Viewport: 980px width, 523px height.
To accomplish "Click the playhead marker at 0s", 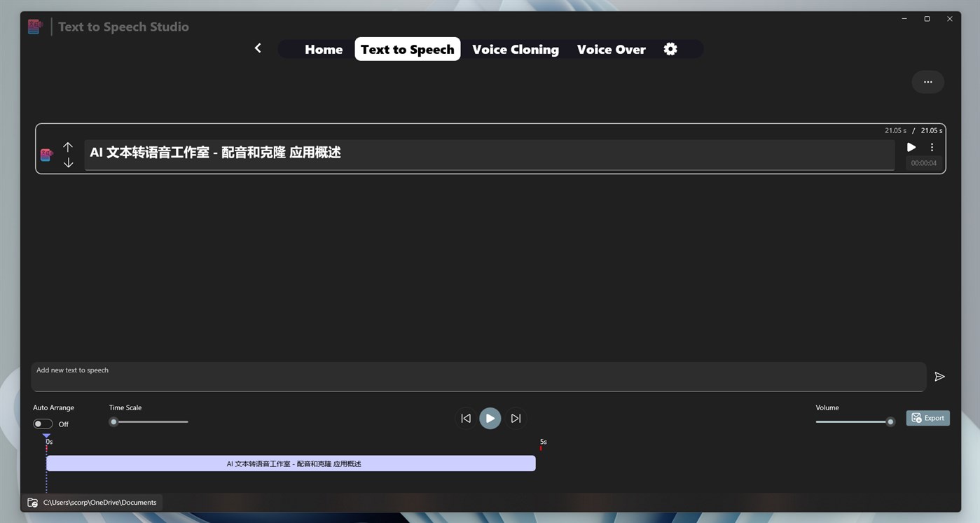I will point(46,436).
